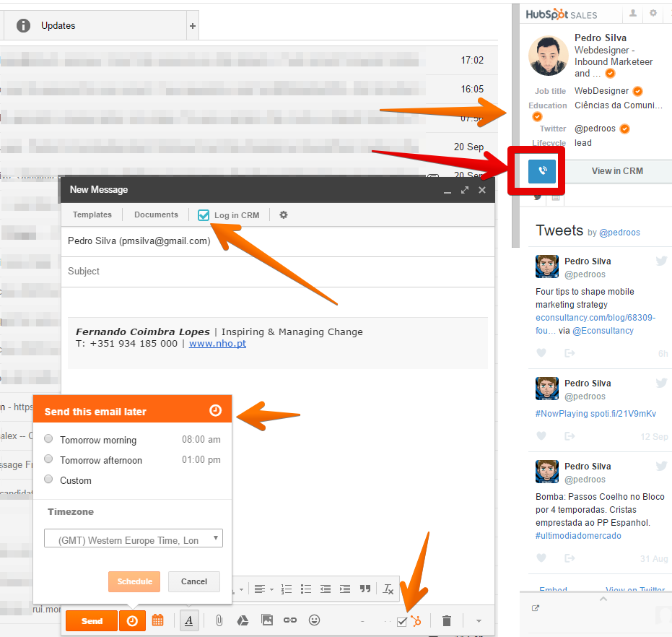Image resolution: width=672 pixels, height=637 pixels.
Task: Click the send later clock icon
Action: (x=132, y=620)
